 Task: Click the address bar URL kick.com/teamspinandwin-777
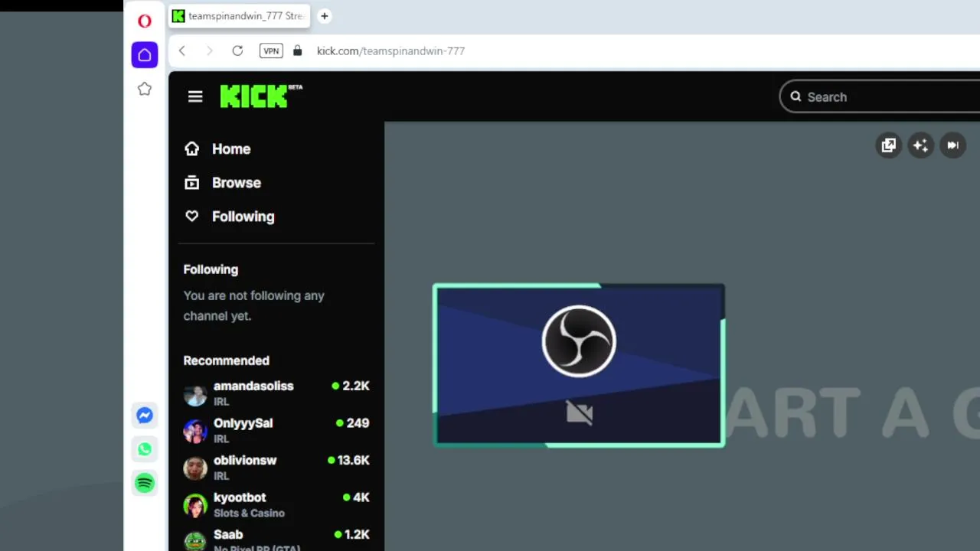click(x=390, y=51)
